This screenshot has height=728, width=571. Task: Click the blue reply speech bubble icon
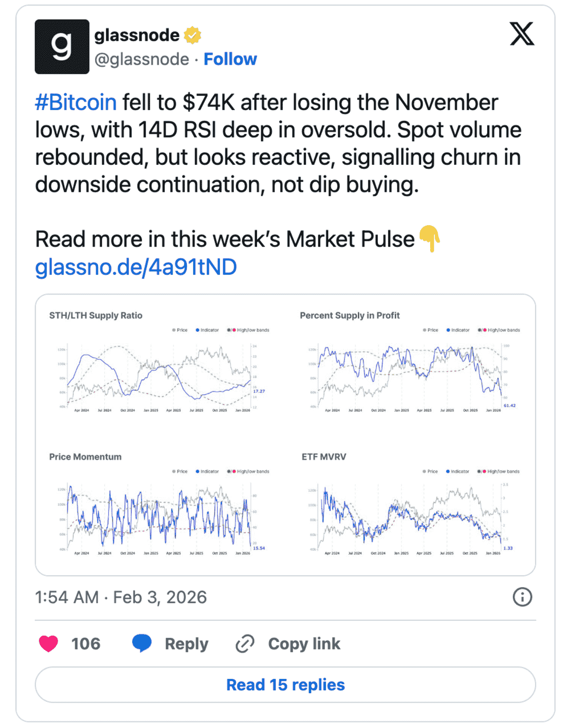coord(141,643)
